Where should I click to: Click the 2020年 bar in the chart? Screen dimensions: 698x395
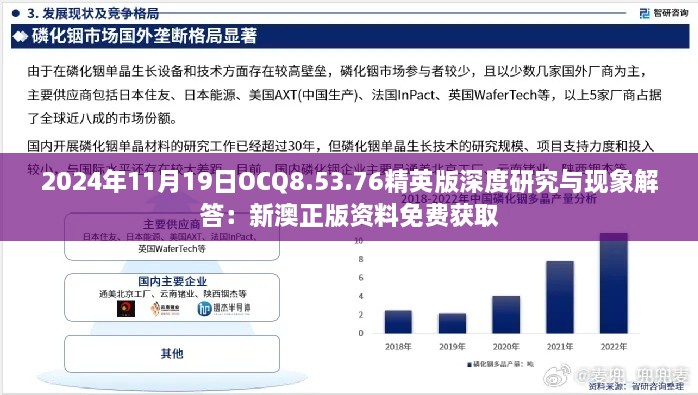[x=506, y=314]
